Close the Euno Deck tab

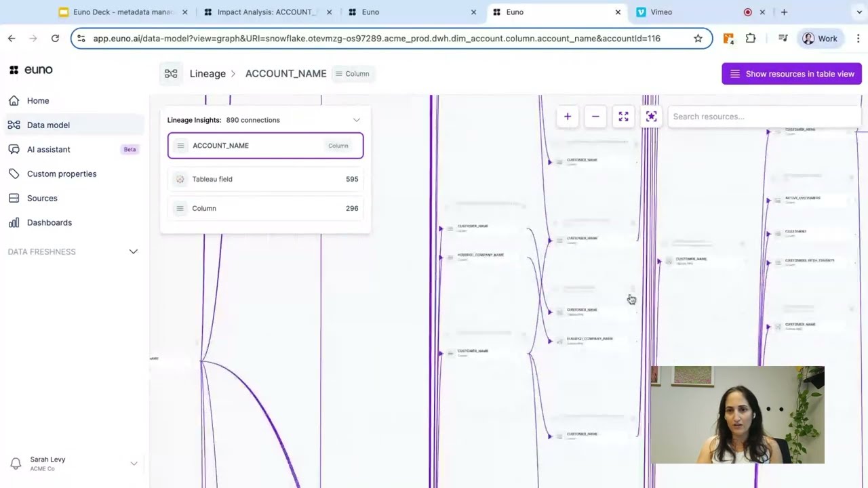click(184, 12)
